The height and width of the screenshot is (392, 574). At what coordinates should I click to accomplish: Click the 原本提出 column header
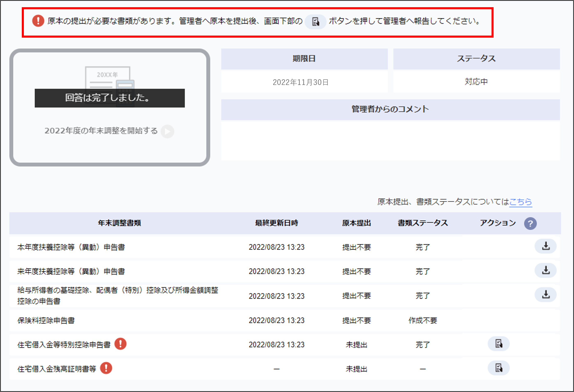356,223
